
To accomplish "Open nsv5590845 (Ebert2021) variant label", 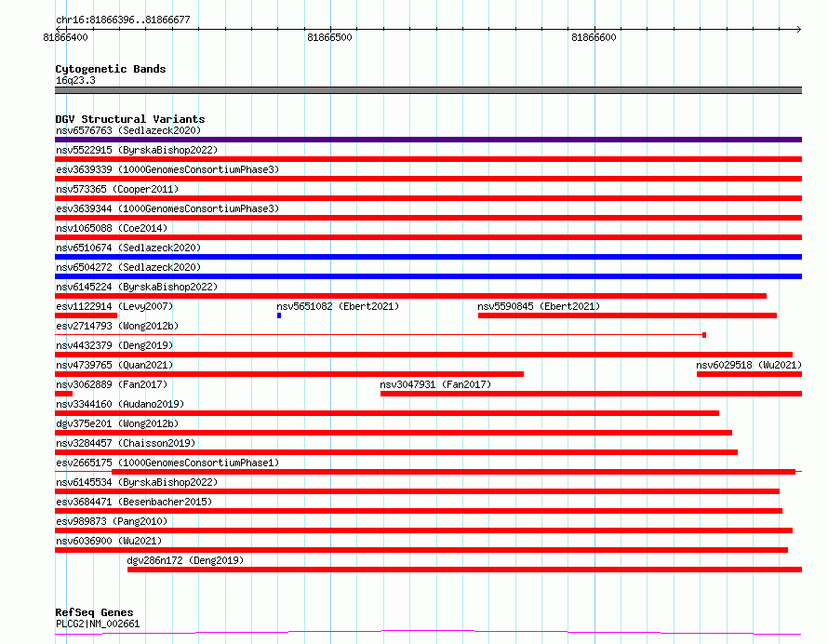I will tap(539, 306).
